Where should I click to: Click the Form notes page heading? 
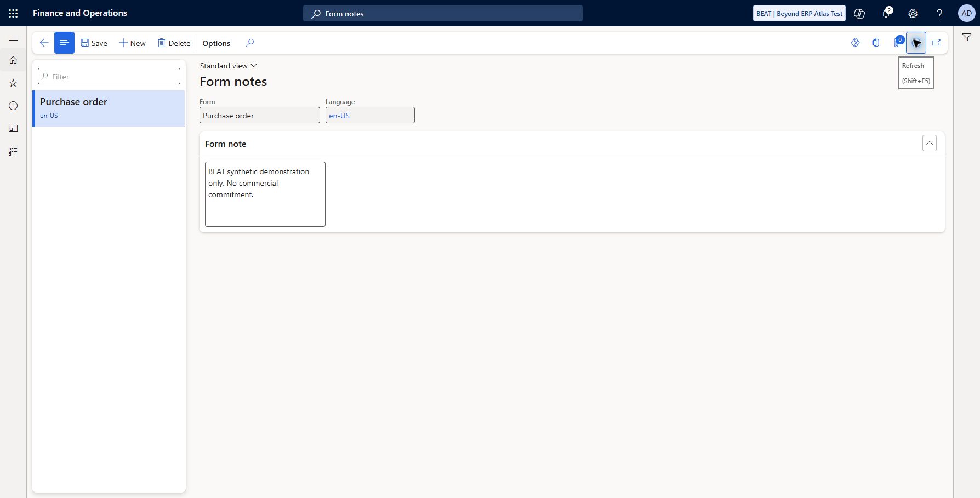(233, 82)
